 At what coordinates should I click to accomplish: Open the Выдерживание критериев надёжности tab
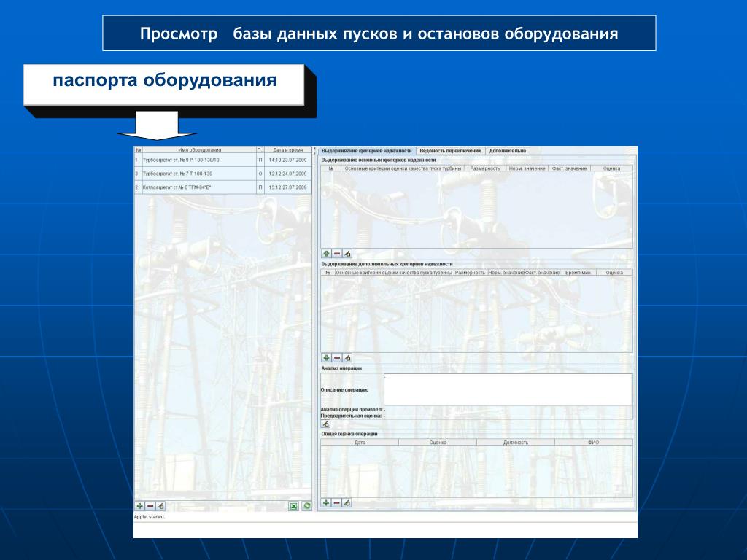367,150
